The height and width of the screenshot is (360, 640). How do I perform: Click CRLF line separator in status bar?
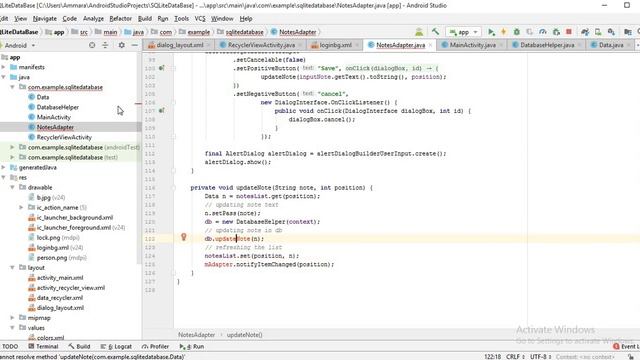[x=515, y=357]
